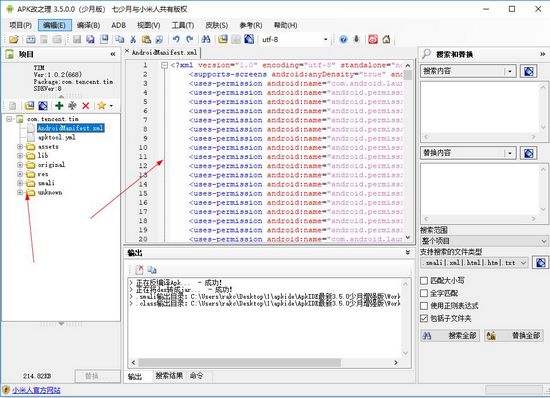This screenshot has height=398, width=550.
Task: Click the paste clipboard icon in toolbar
Action: 146,39
